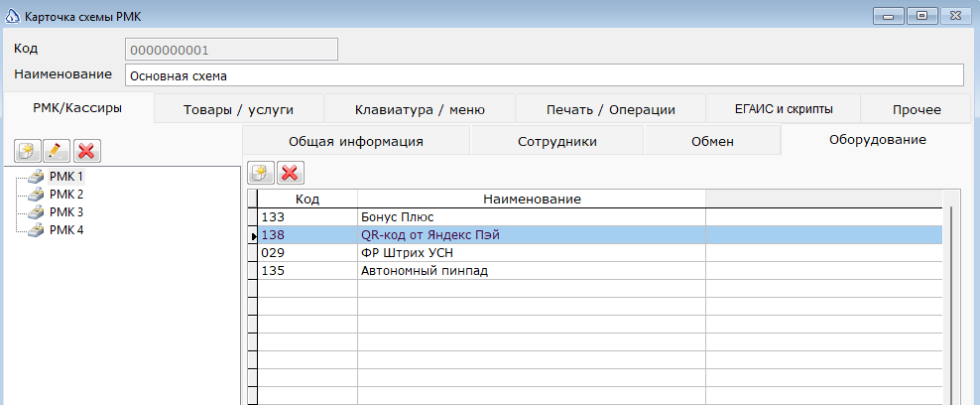Click the delete РМК red cross icon
The height and width of the screenshot is (405, 980).
86,150
